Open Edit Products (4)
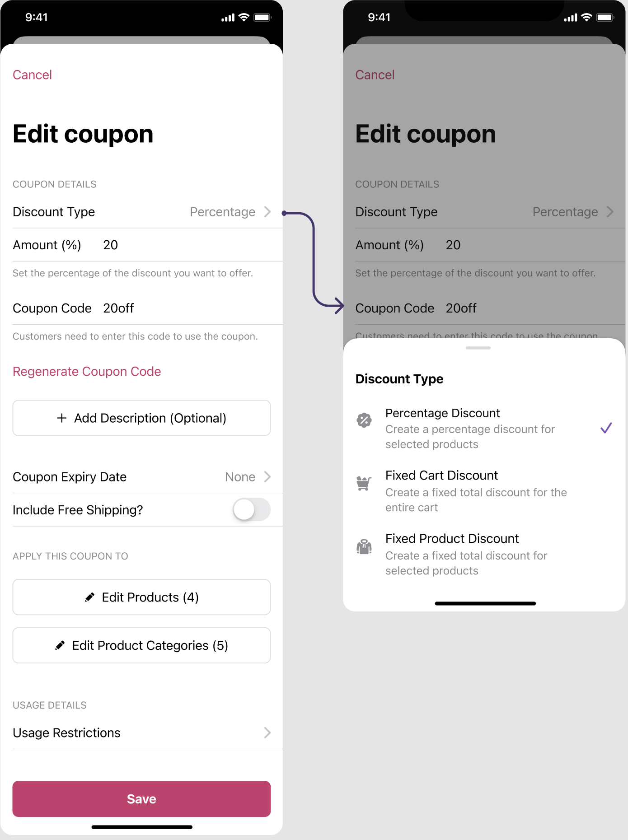The height and width of the screenshot is (840, 628). (141, 597)
